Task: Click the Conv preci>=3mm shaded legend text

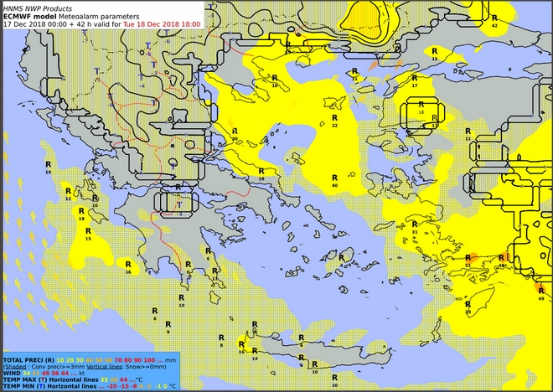Action: click(54, 365)
